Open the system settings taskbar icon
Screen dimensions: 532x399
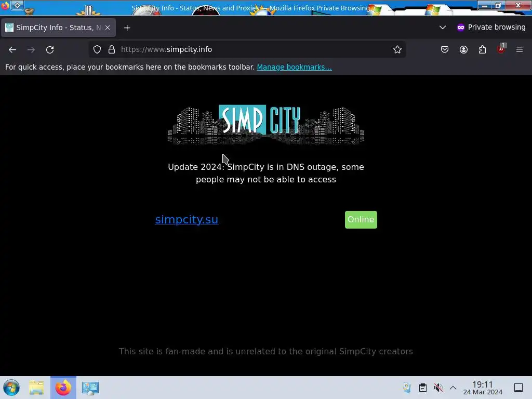(90, 388)
